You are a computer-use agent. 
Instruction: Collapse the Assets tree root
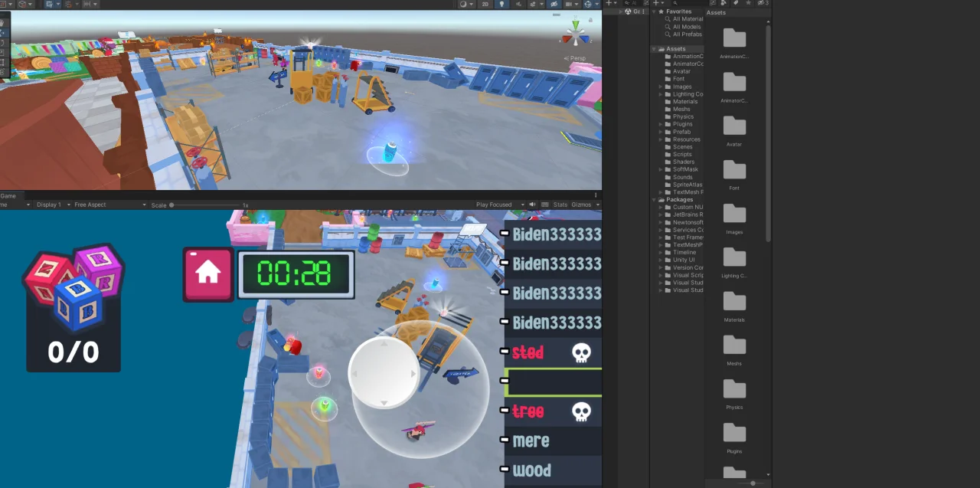coord(654,49)
